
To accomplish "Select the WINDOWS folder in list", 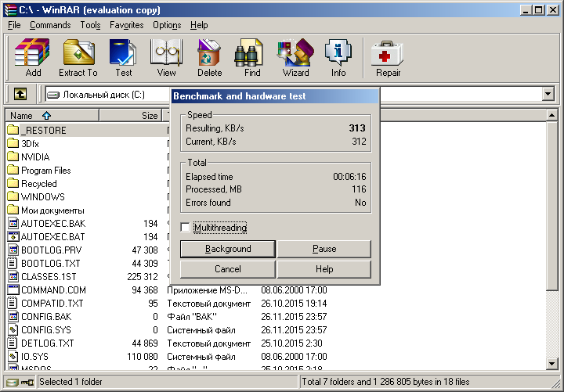I will 42,197.
